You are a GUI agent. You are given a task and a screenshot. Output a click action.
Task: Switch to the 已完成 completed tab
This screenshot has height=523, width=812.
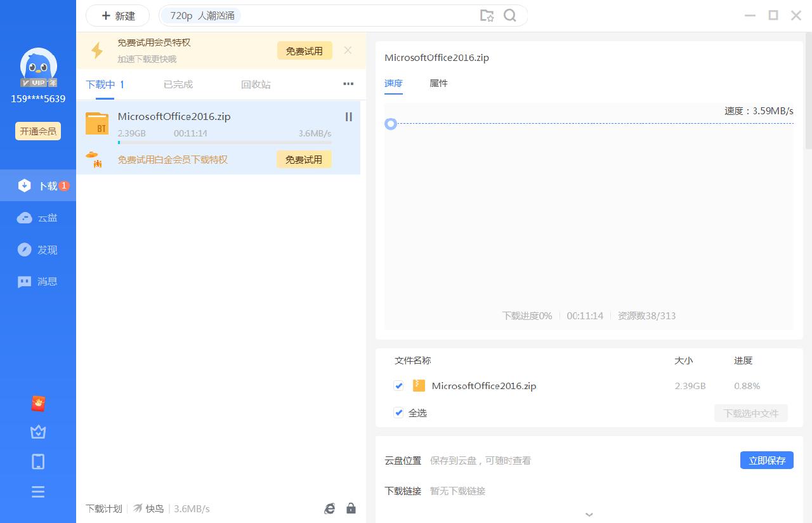(x=177, y=83)
